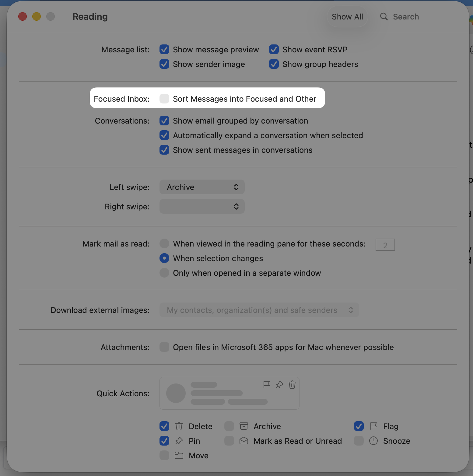Expand the Download external images dropdown
473x476 pixels.
click(259, 310)
